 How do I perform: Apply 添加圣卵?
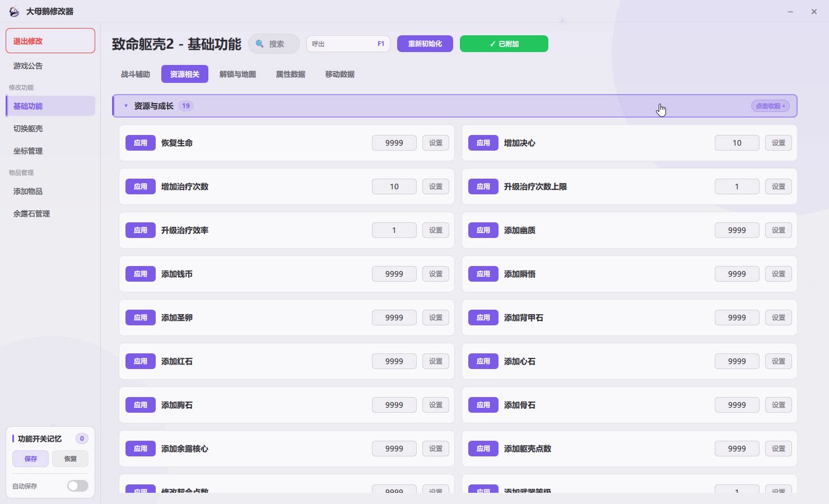click(x=141, y=318)
